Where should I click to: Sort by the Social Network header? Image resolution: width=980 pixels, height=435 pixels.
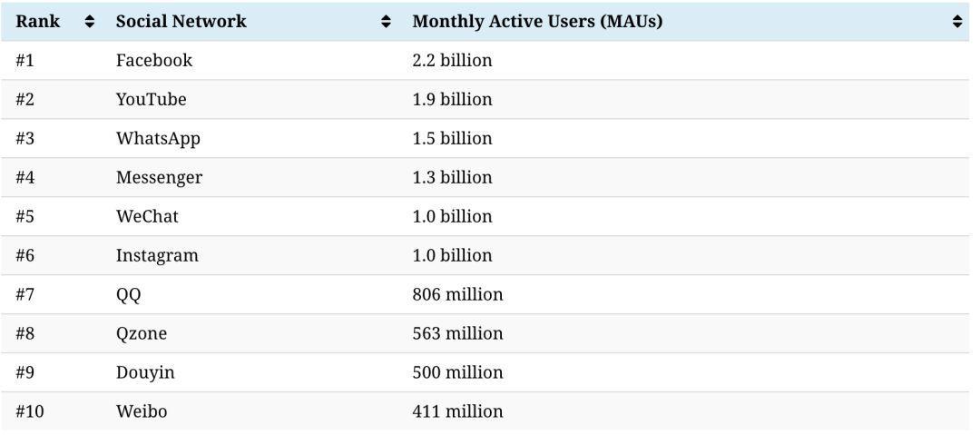181,22
